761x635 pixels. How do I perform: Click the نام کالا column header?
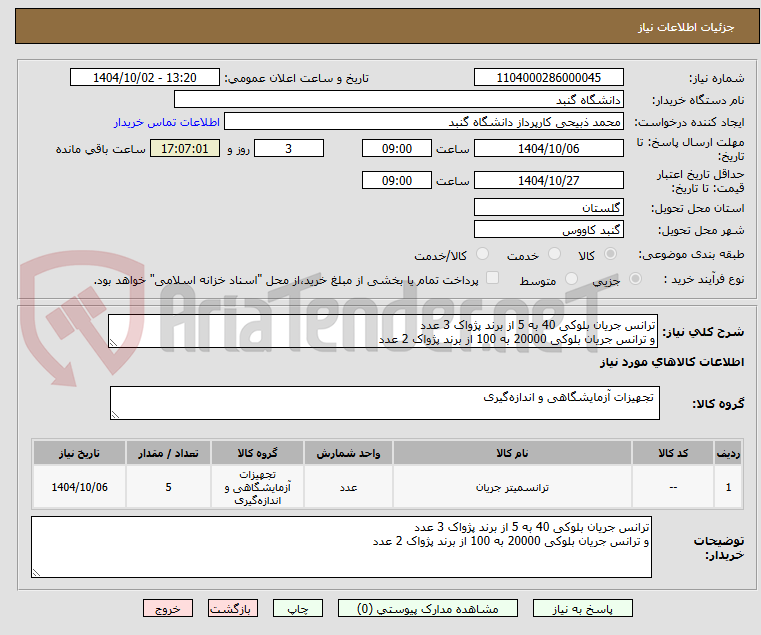coord(512,453)
